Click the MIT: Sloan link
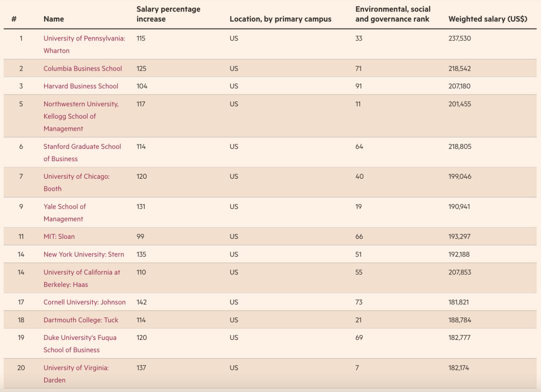 [x=59, y=237]
